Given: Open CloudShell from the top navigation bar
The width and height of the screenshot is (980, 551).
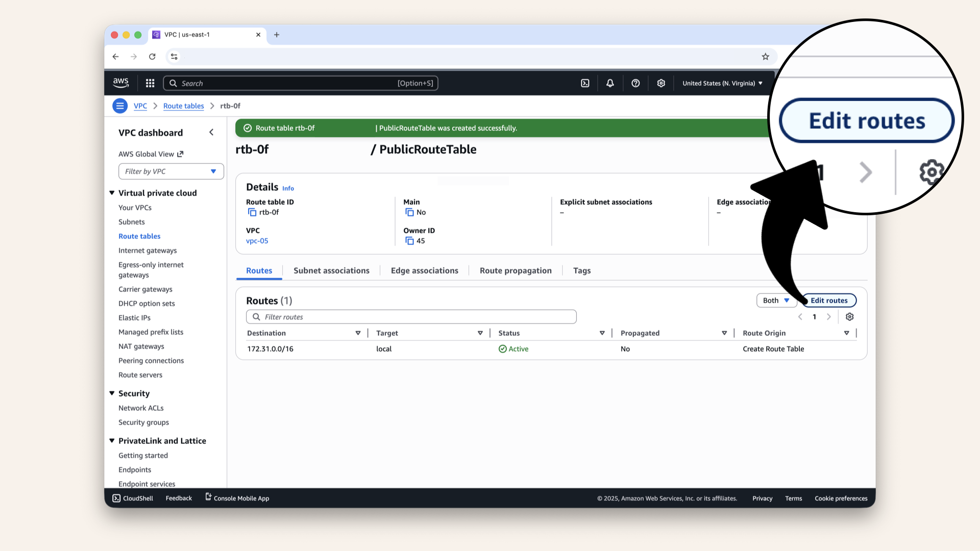Looking at the screenshot, I should click(585, 83).
